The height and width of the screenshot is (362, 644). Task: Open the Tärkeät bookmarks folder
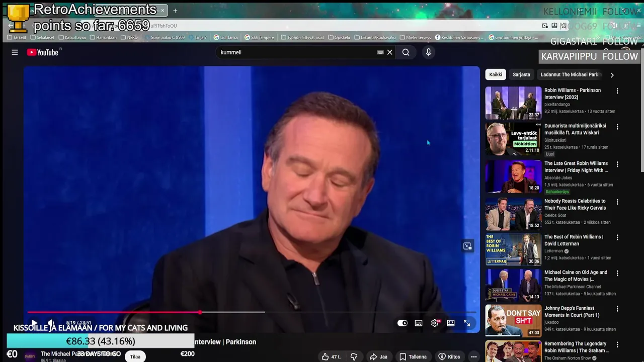point(17,37)
